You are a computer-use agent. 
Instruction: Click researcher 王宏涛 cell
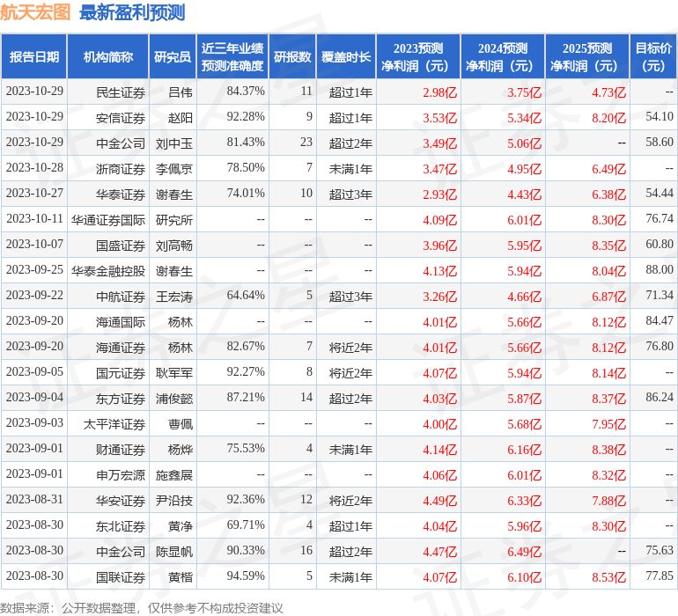coord(174,297)
